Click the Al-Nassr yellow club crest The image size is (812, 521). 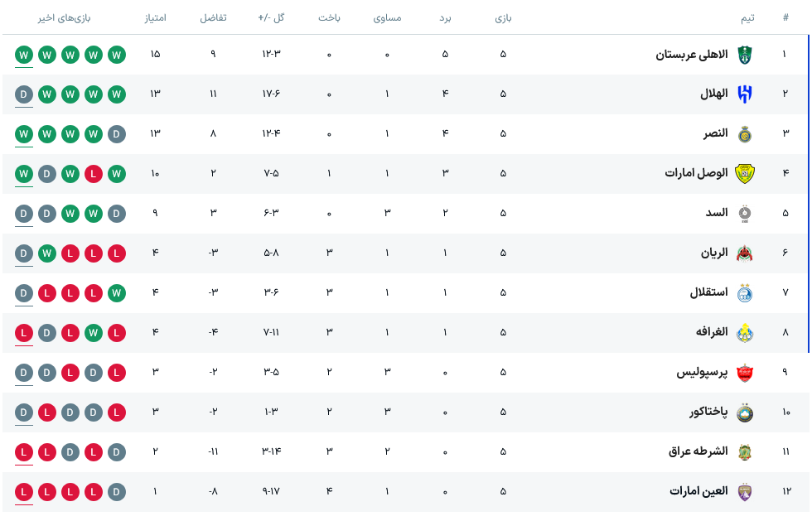pos(745,134)
